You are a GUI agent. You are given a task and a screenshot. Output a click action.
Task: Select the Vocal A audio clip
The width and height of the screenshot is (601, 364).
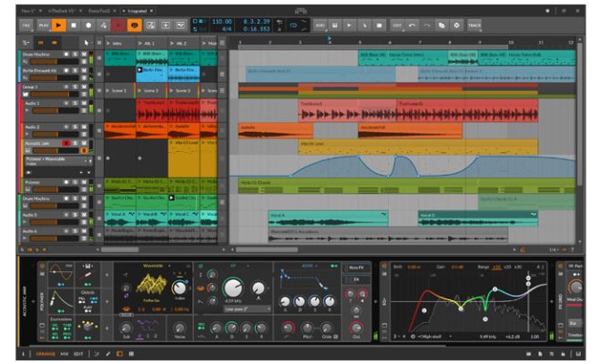328,218
